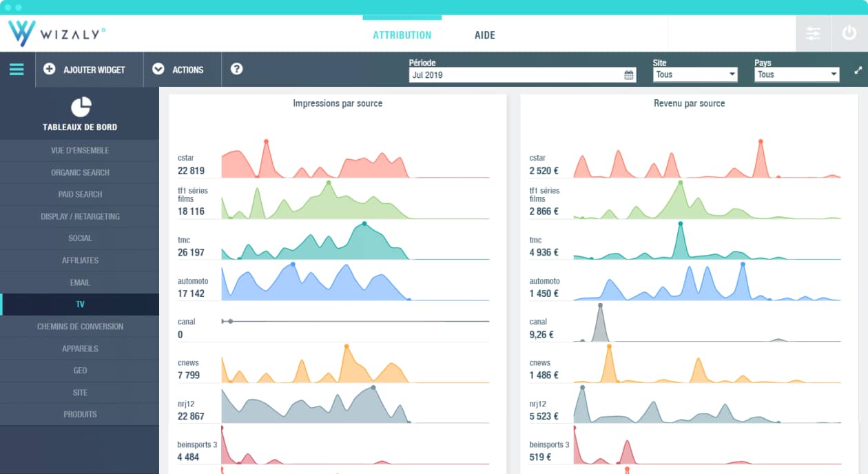Click the cnews impressions sparkline chart
Image resolution: width=868 pixels, height=474 pixels.
(x=355, y=364)
